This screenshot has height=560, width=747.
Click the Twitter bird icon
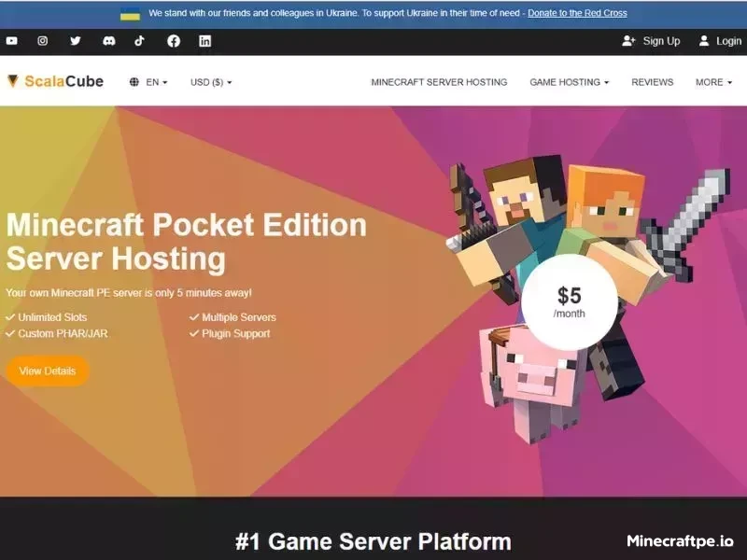(76, 41)
